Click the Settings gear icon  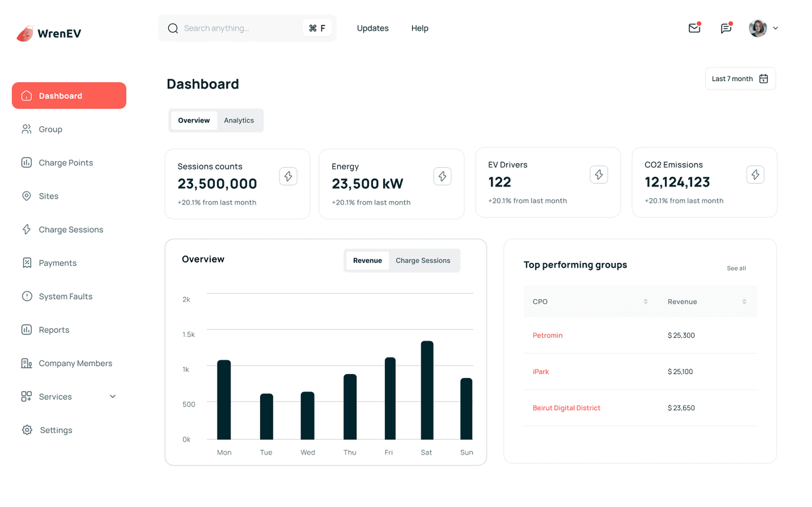(27, 430)
